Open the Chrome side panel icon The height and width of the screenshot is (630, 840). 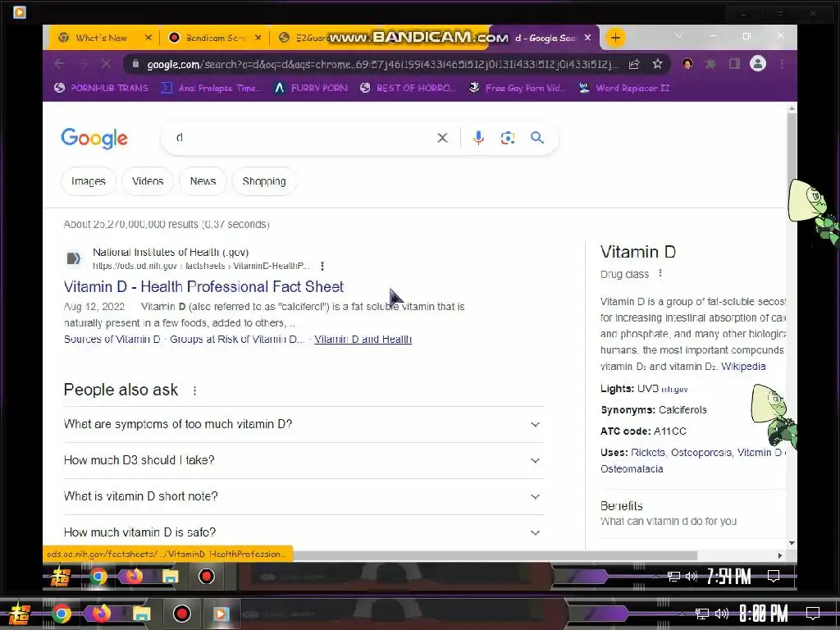[x=734, y=64]
